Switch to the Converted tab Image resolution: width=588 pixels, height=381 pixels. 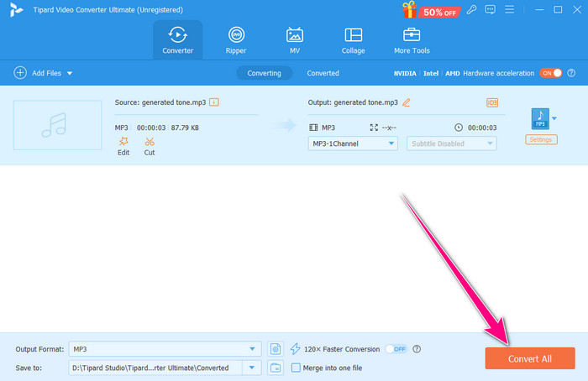click(x=323, y=73)
